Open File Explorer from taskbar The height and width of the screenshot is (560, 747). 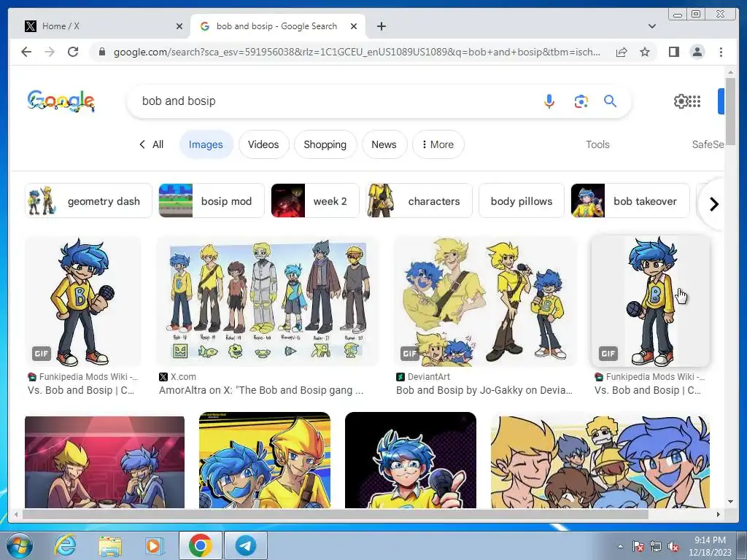(110, 545)
